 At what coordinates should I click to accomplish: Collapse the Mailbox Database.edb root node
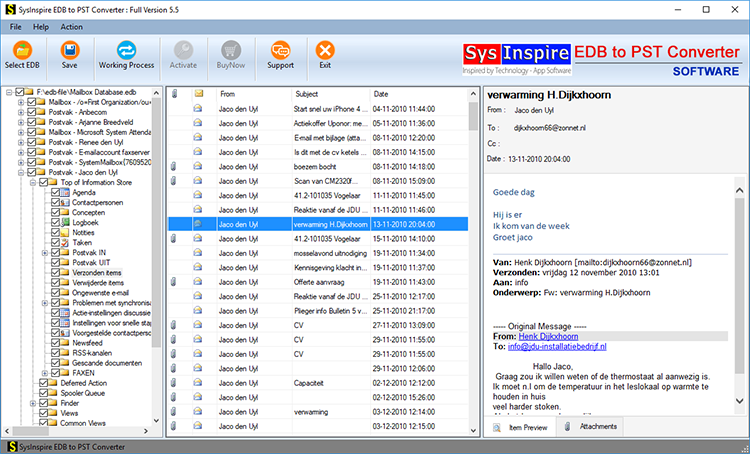pyautogui.click(x=9, y=92)
